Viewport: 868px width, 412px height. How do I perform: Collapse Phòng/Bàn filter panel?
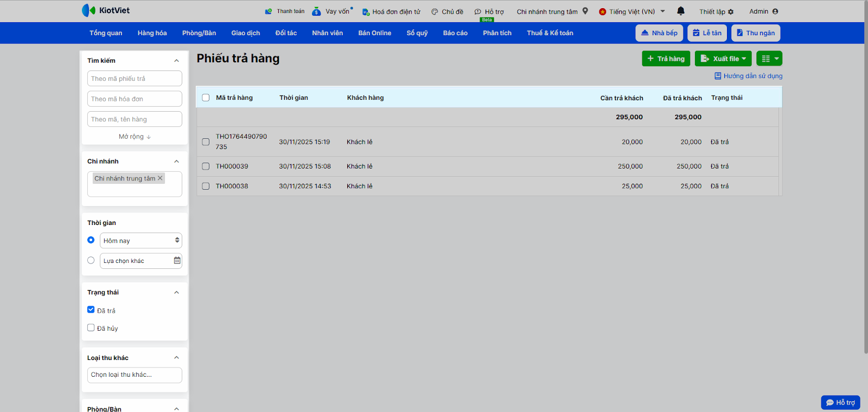[176, 409]
